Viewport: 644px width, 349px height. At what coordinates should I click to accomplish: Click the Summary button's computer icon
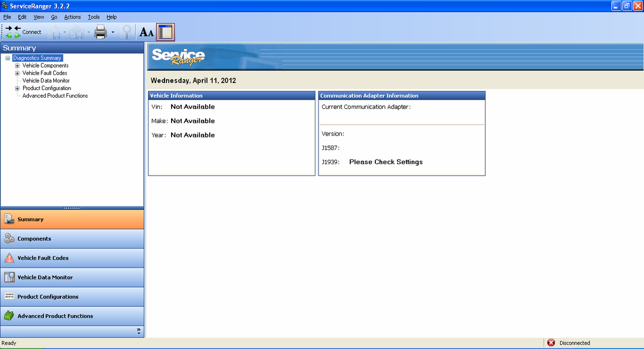[x=9, y=219]
